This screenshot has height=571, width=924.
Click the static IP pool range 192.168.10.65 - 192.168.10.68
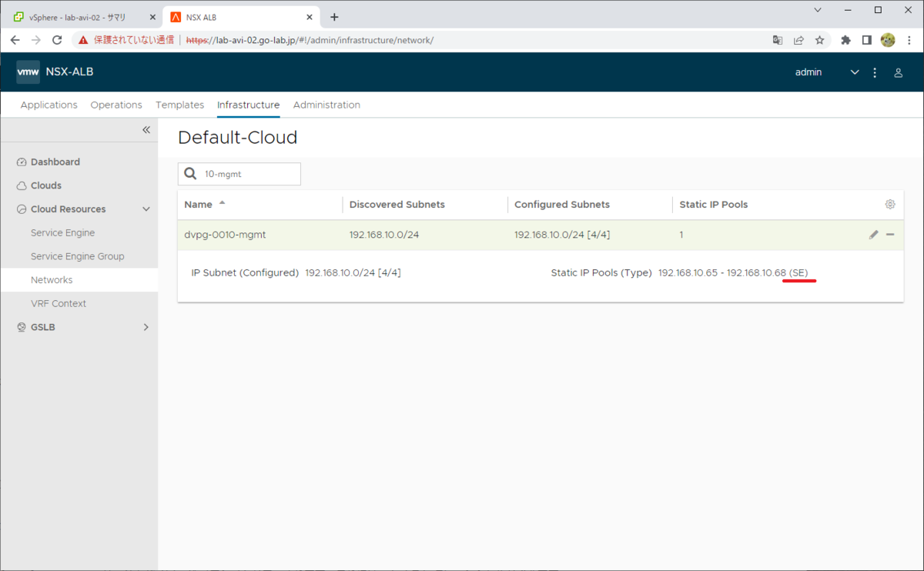pyautogui.click(x=721, y=273)
